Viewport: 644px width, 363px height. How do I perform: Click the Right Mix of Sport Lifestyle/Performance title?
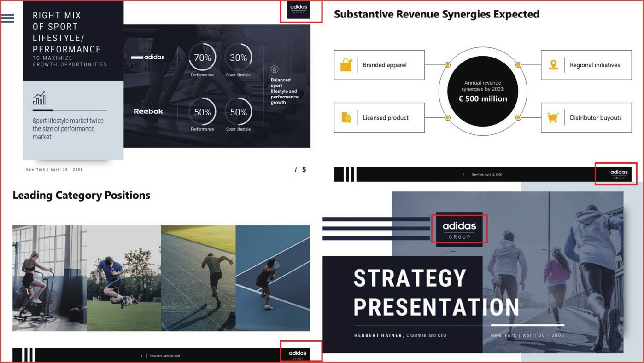[67, 32]
